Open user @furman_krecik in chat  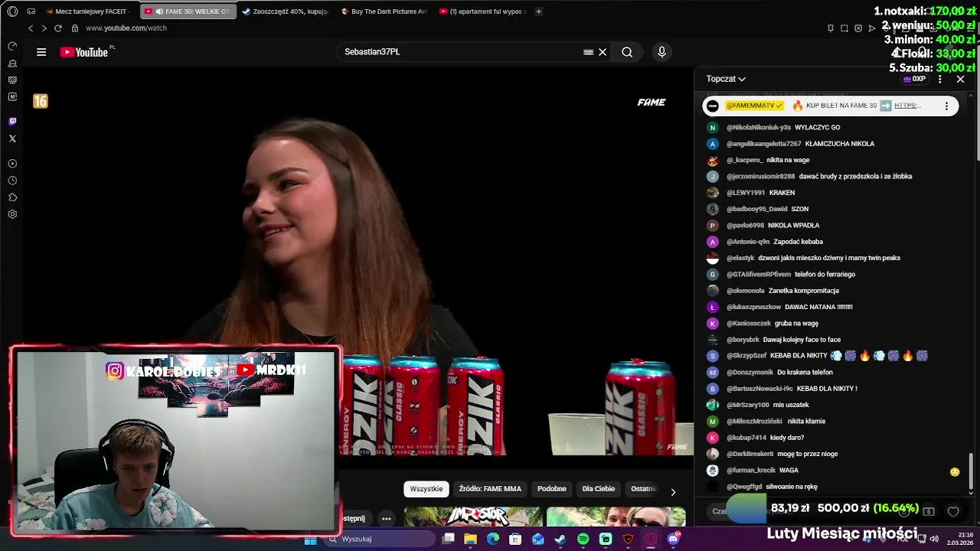click(x=751, y=471)
